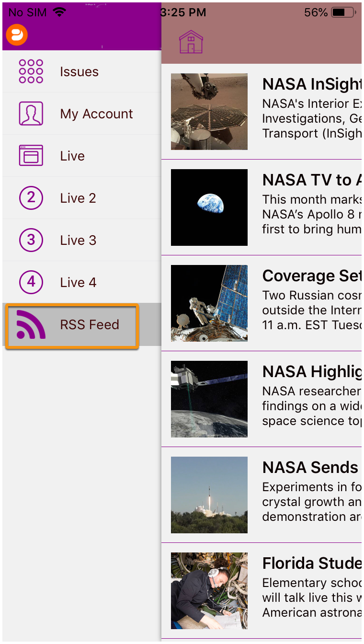364x644 pixels.
Task: Click the text 'Experiments in fo'
Action: point(312,487)
